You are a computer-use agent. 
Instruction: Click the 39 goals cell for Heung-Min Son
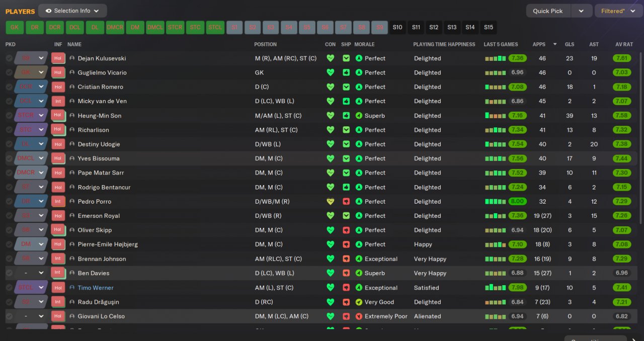[x=570, y=116]
